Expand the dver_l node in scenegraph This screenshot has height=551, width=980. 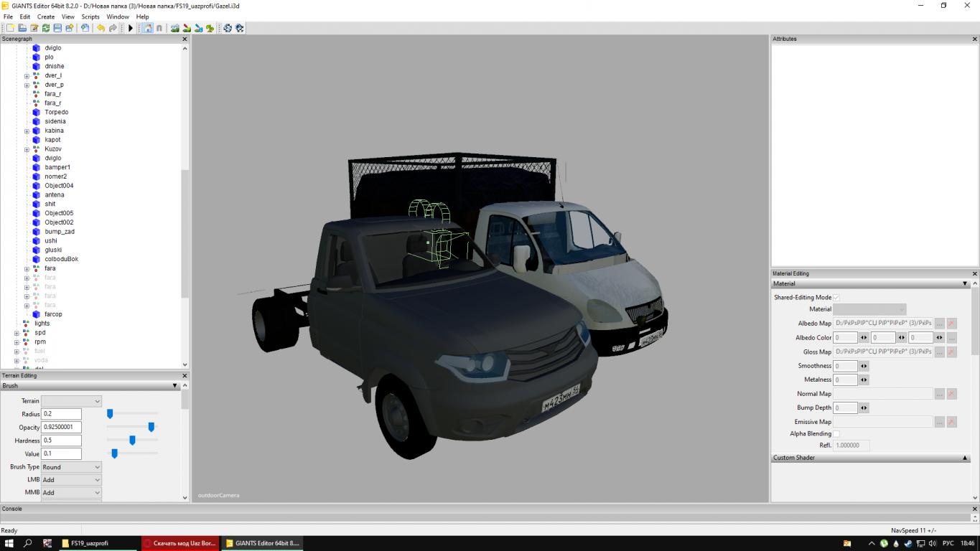pyautogui.click(x=27, y=76)
